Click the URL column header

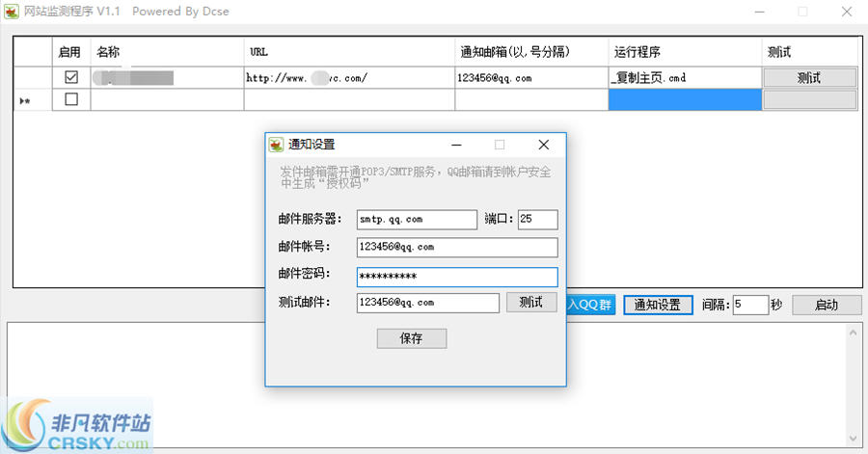coord(349,52)
